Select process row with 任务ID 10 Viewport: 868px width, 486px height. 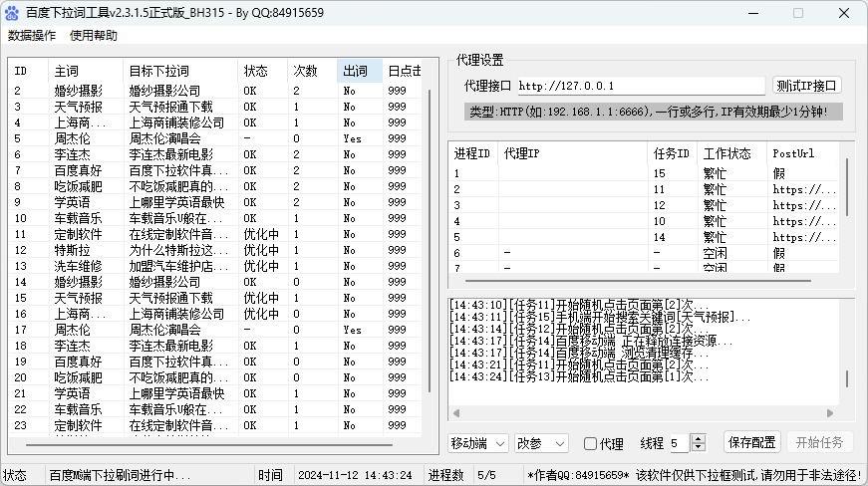pyautogui.click(x=645, y=222)
